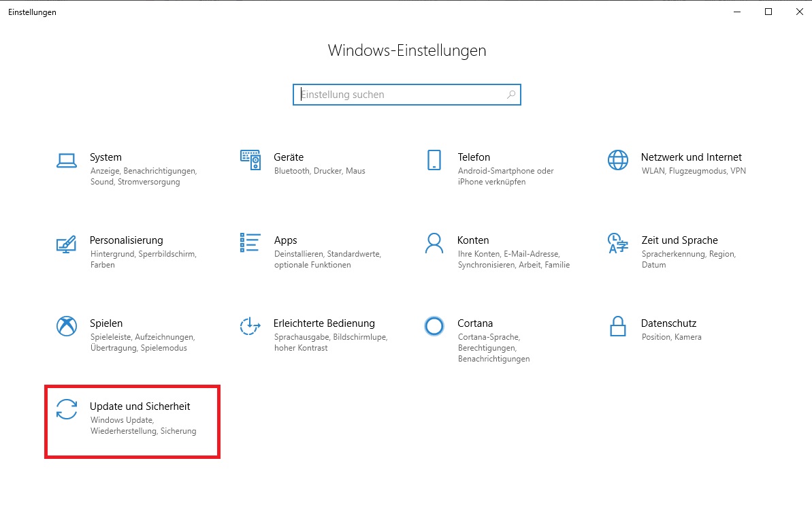Click the Cortana circle icon

(434, 326)
